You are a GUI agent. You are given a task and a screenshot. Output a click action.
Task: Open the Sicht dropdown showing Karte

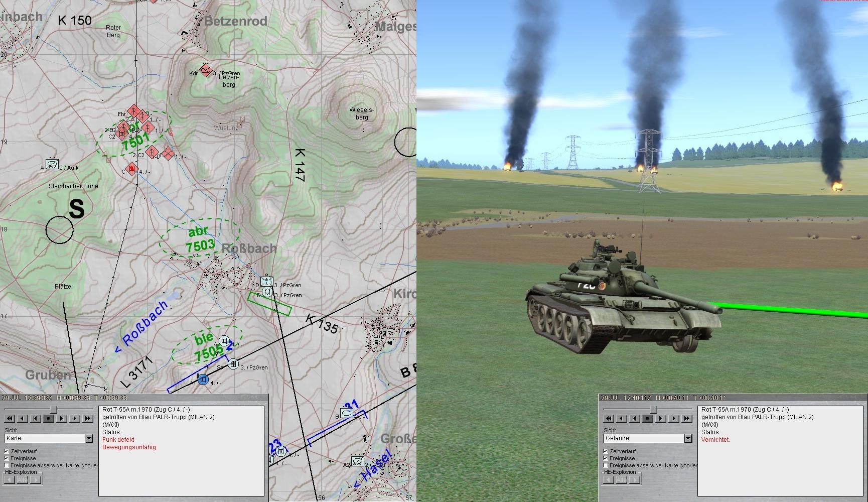(x=89, y=439)
